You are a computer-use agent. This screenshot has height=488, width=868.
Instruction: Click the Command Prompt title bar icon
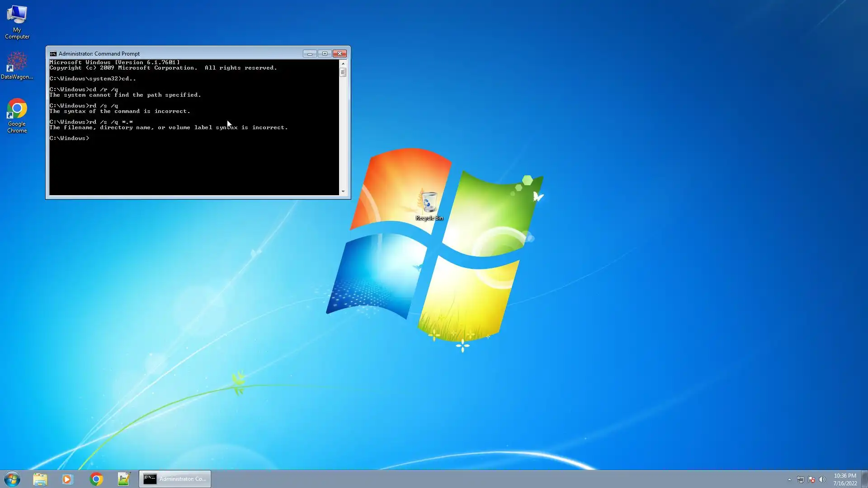click(53, 53)
